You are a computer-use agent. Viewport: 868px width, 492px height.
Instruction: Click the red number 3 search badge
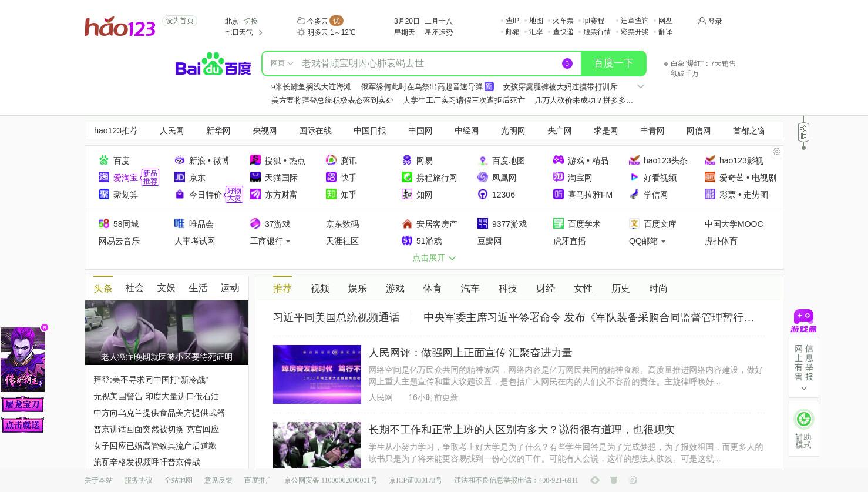pos(567,63)
